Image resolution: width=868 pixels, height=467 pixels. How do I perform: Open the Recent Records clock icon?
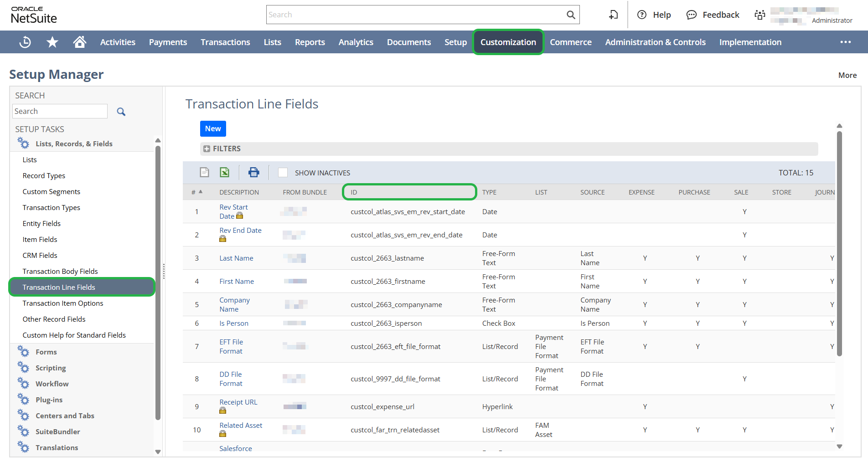pyautogui.click(x=25, y=42)
